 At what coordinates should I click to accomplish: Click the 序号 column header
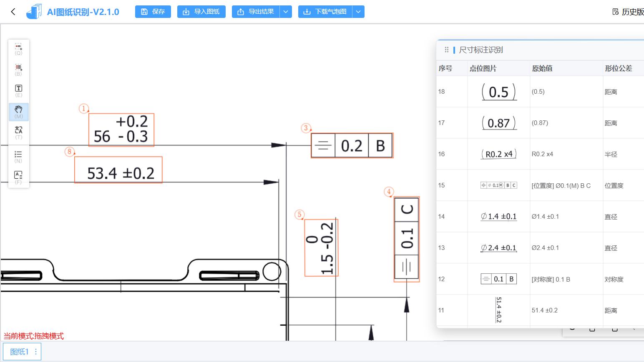click(445, 68)
